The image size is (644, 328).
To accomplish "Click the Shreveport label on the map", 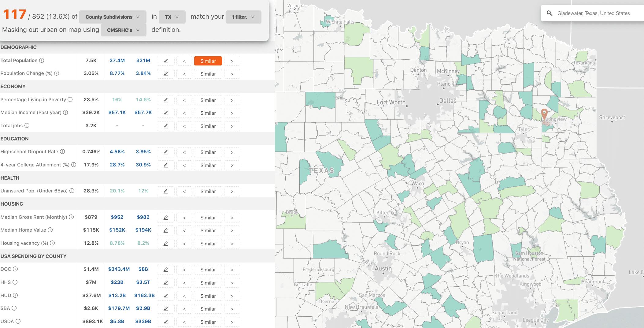I will point(612,117).
